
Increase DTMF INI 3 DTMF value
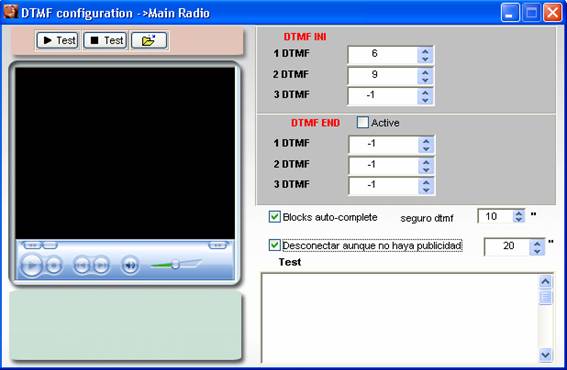pyautogui.click(x=425, y=92)
